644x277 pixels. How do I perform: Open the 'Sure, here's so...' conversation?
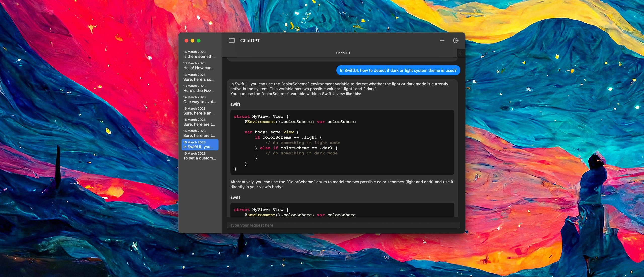pyautogui.click(x=200, y=77)
